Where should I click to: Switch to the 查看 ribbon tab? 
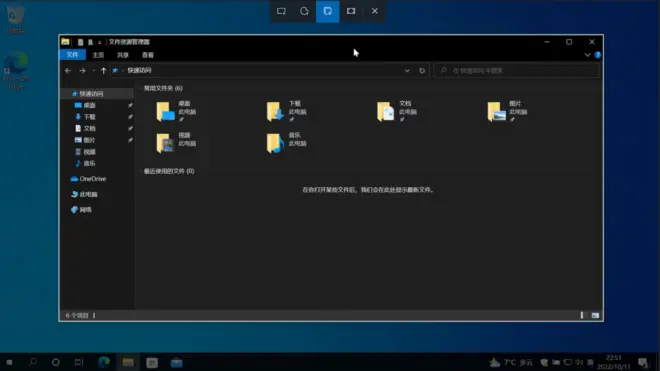pyautogui.click(x=148, y=55)
